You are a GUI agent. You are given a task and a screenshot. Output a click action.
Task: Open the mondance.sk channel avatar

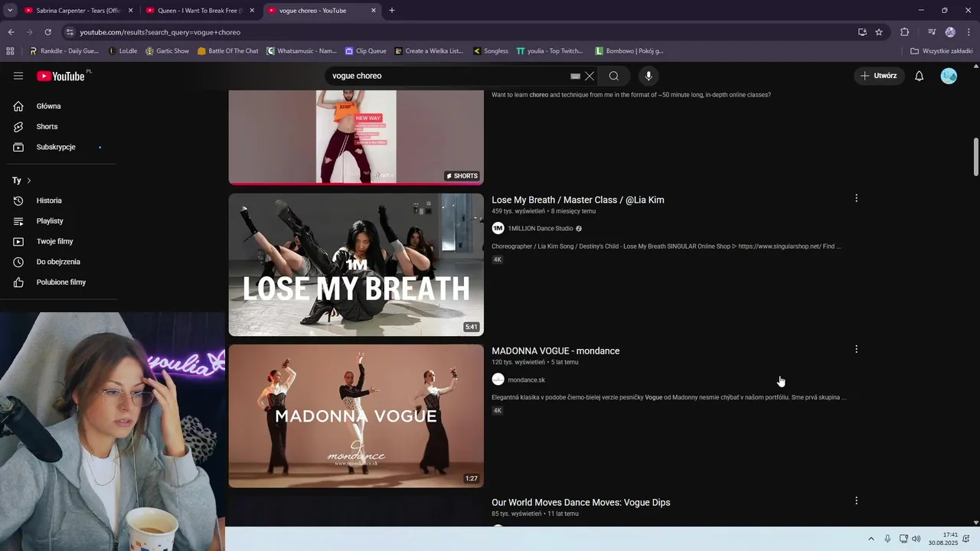click(498, 380)
